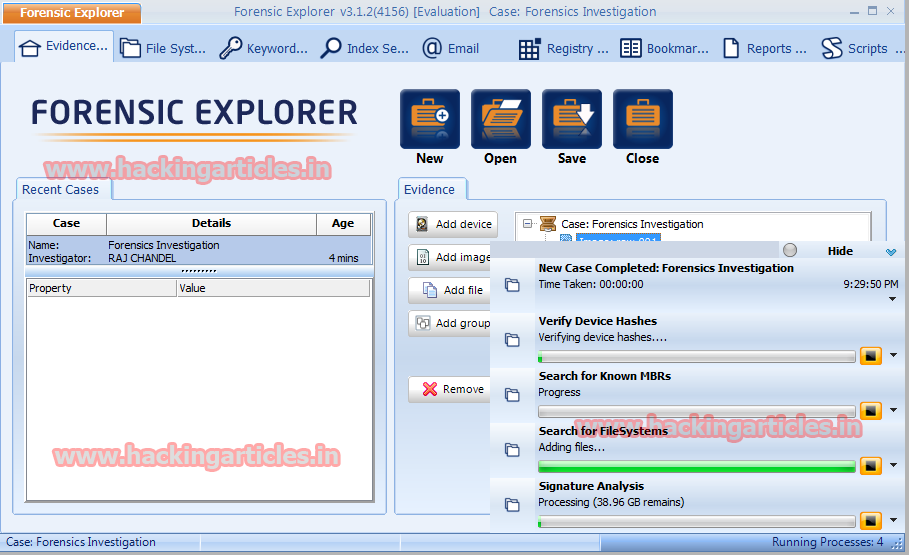Click the Close case briefcase icon

(x=642, y=119)
